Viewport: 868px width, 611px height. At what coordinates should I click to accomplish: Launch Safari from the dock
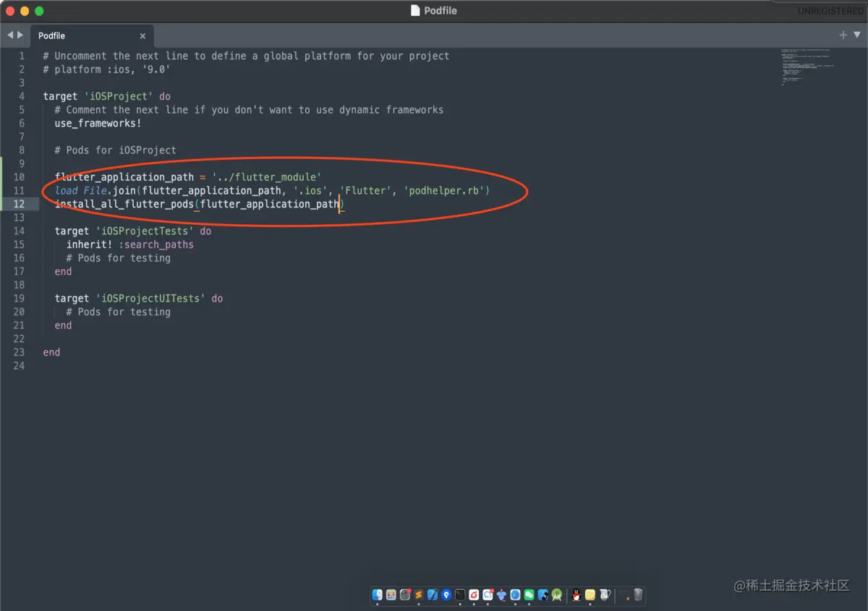(515, 595)
